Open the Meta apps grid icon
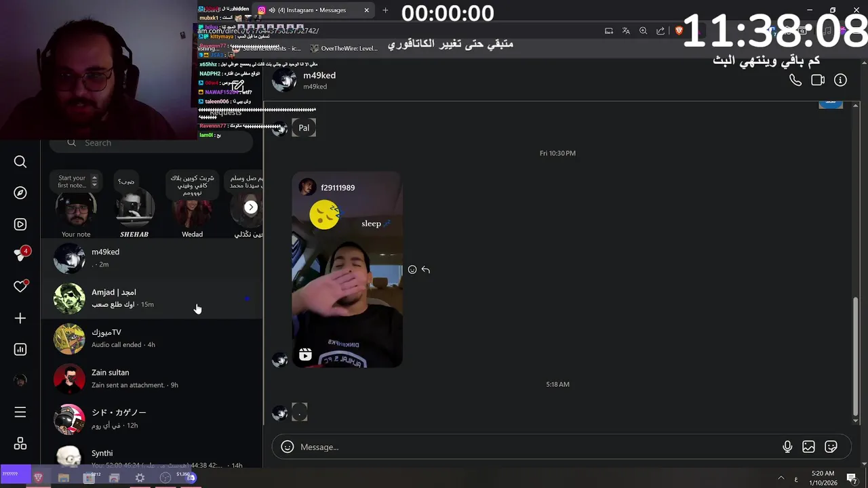Image resolution: width=868 pixels, height=488 pixels. [x=20, y=443]
